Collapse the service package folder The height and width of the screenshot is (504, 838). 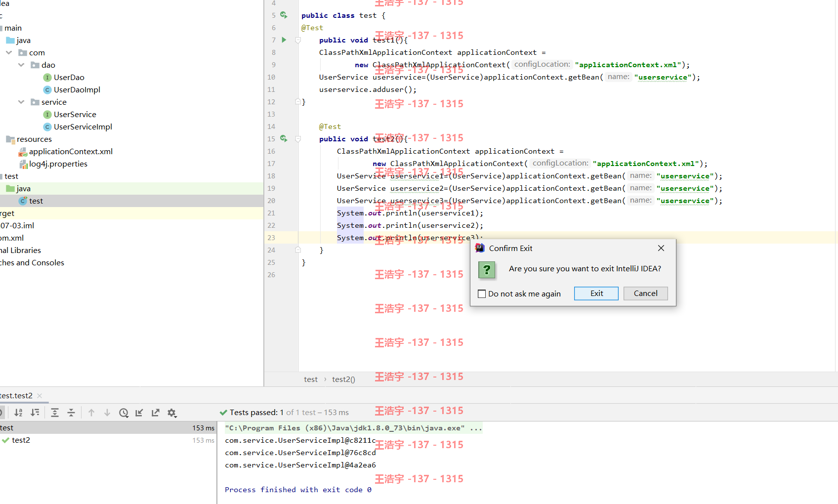point(21,102)
